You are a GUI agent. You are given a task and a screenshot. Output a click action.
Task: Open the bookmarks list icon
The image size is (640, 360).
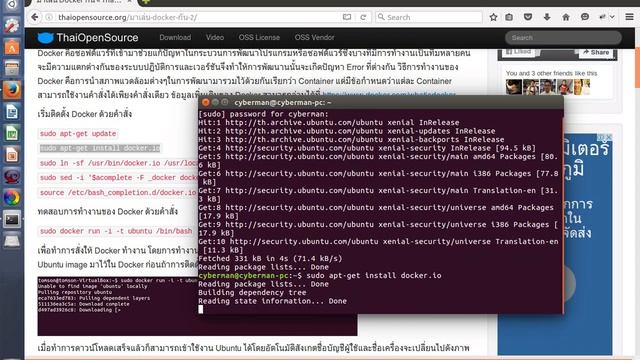click(509, 17)
